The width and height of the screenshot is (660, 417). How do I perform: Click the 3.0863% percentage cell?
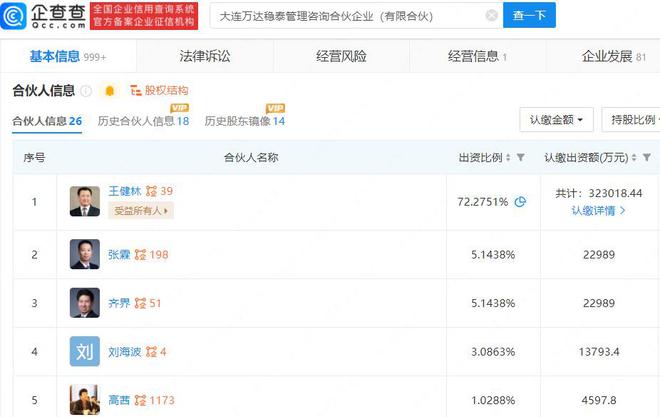coord(493,352)
